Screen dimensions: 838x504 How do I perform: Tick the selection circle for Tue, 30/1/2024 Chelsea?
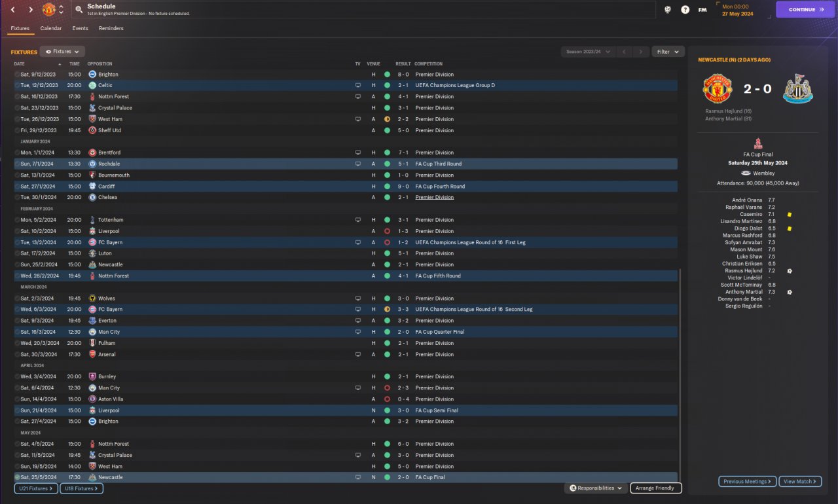[x=17, y=198]
